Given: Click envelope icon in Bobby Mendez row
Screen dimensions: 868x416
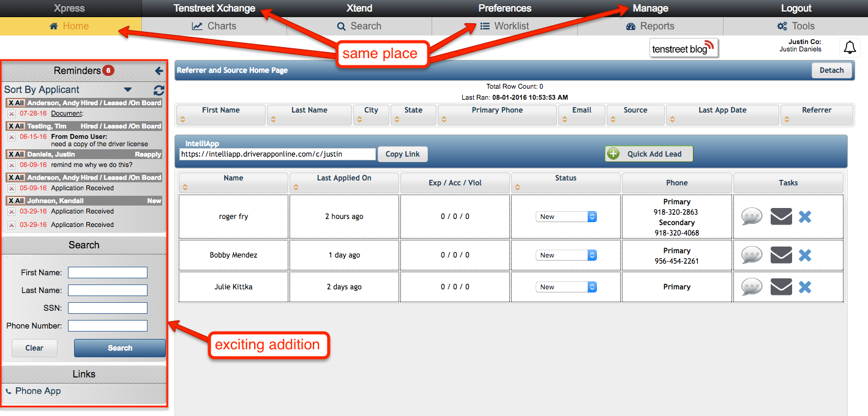Looking at the screenshot, I should [x=781, y=255].
